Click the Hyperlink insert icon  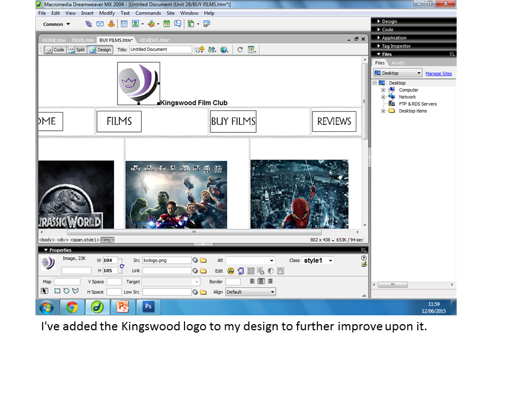coord(89,24)
